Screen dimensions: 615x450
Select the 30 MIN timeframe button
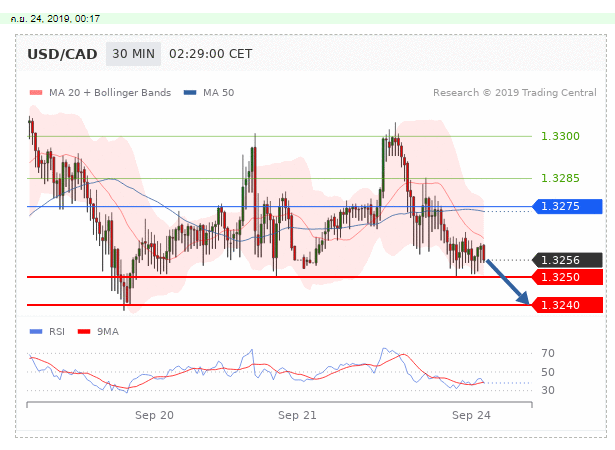coord(133,54)
